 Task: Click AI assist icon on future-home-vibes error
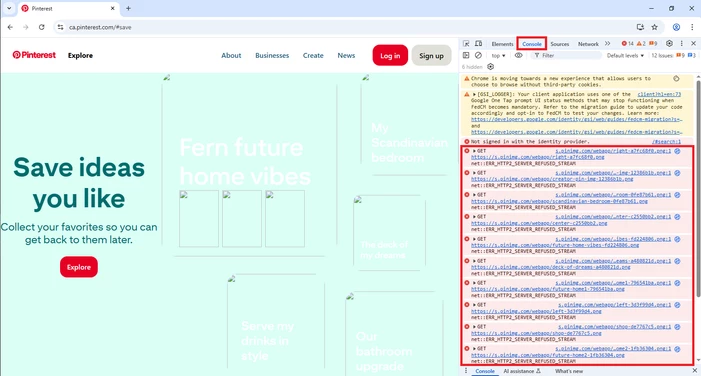pyautogui.click(x=677, y=239)
